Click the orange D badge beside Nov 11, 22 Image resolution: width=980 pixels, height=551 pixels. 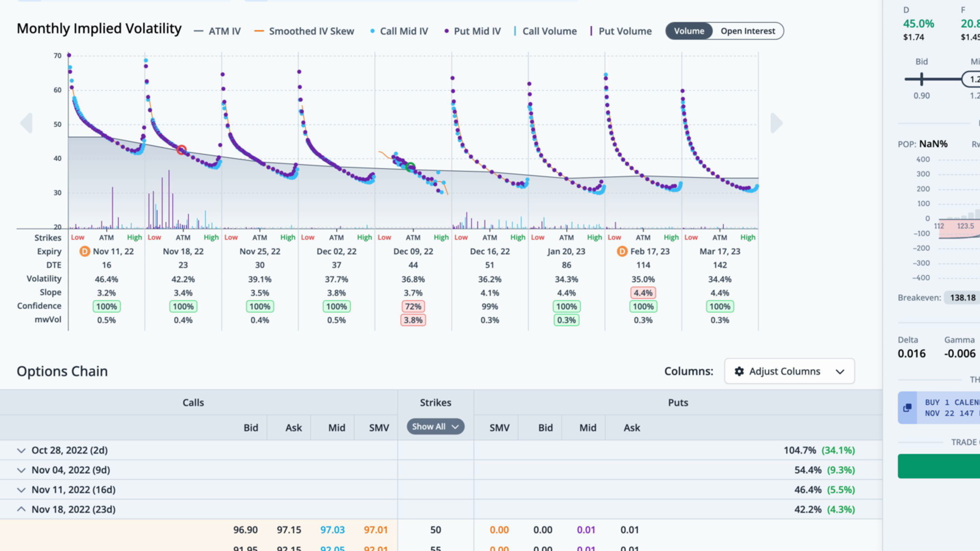coord(85,251)
